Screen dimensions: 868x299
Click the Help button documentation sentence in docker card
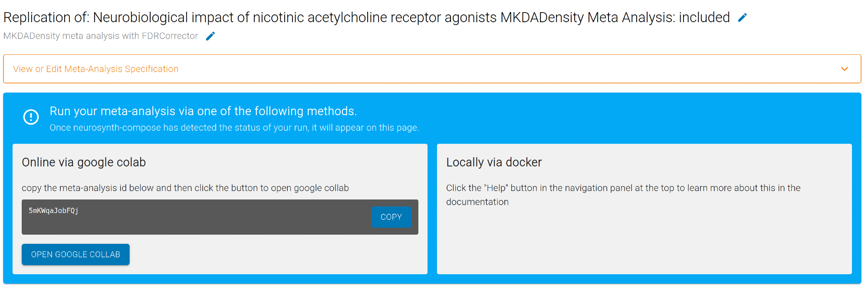coord(623,188)
